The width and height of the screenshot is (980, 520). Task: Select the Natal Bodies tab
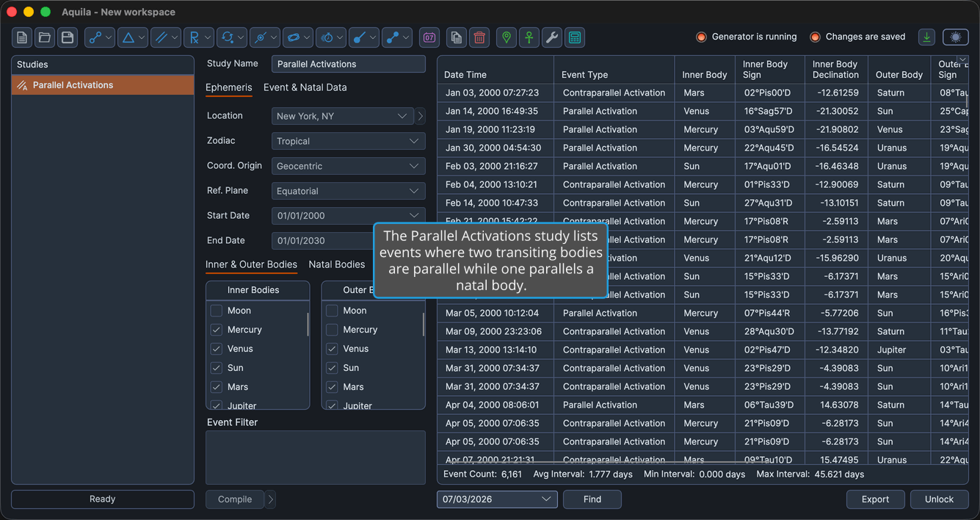pos(337,264)
